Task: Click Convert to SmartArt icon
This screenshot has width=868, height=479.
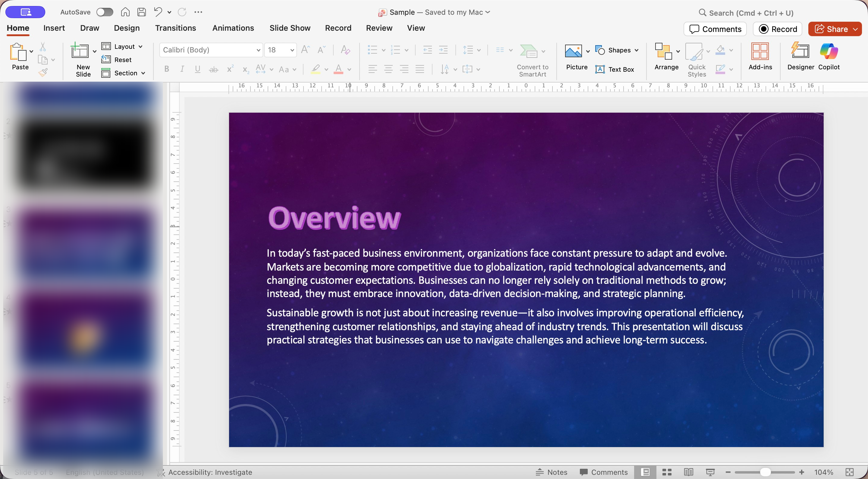Action: pyautogui.click(x=528, y=51)
